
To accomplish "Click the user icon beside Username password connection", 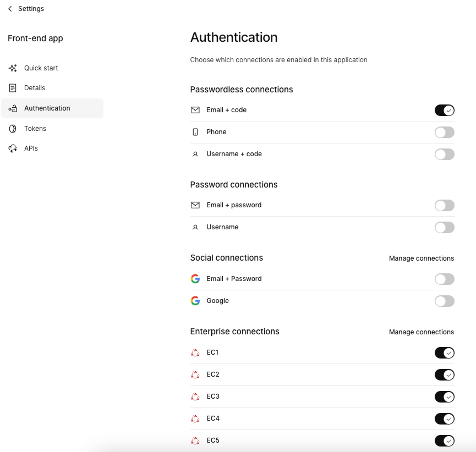I will coord(195,227).
